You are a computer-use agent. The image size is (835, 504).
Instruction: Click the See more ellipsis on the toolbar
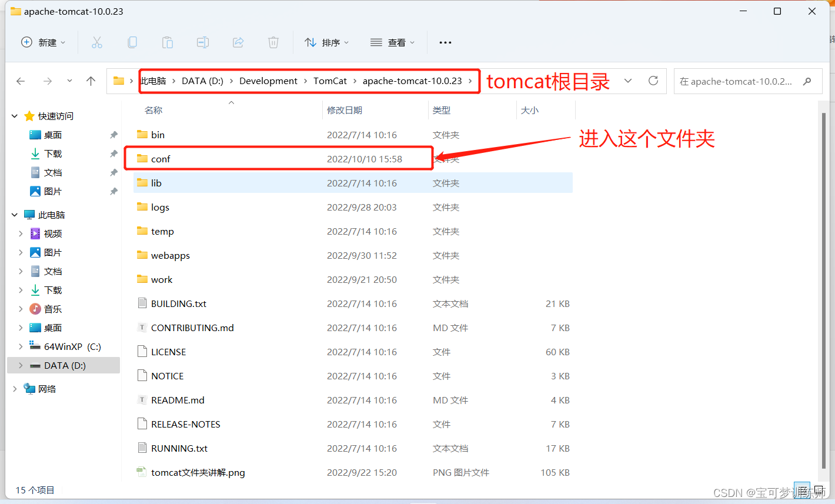coord(445,42)
